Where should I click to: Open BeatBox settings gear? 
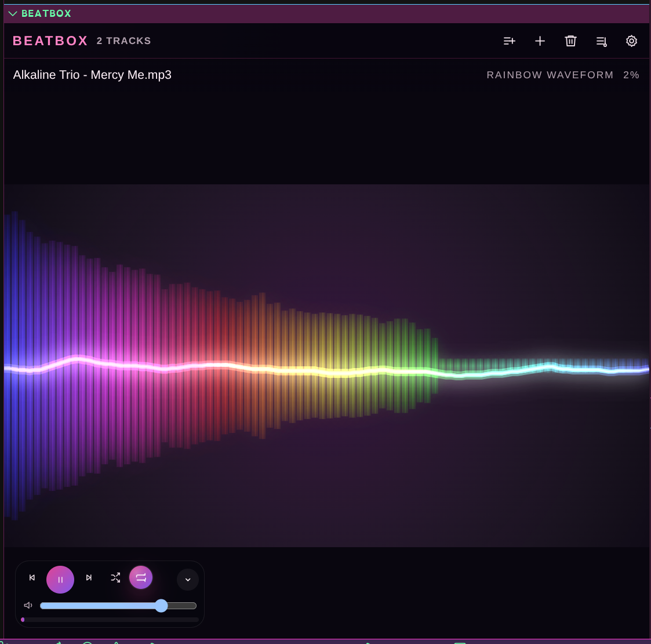coord(631,41)
